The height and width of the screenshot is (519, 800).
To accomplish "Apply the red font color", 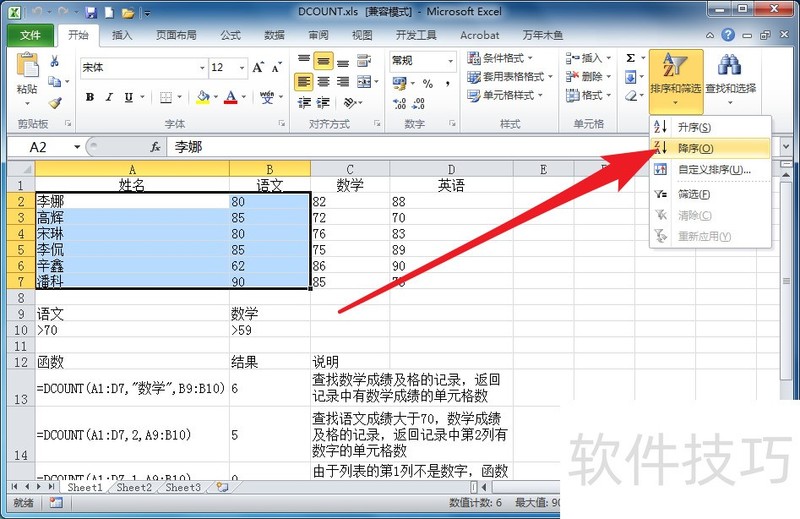I will point(231,96).
